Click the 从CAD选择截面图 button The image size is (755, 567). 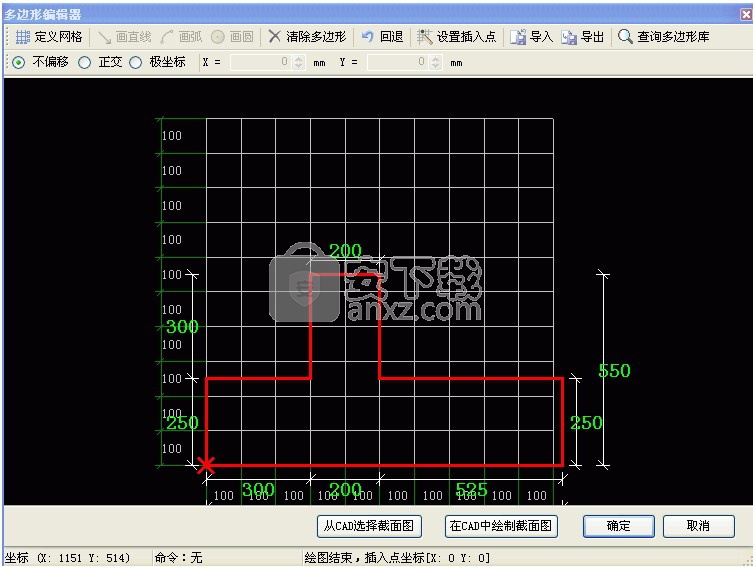point(369,526)
